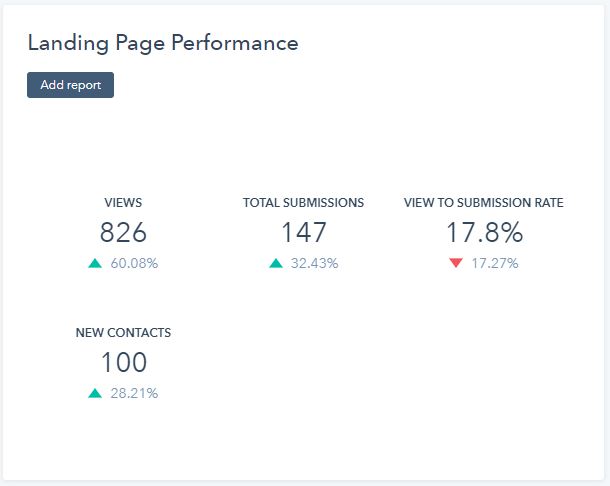Screen dimensions: 610x486
Task: Open the 100 new contacts value
Action: click(x=123, y=363)
